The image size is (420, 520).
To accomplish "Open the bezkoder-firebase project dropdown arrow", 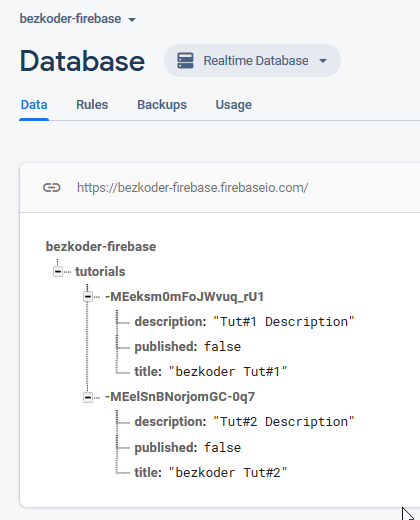I will [x=132, y=20].
